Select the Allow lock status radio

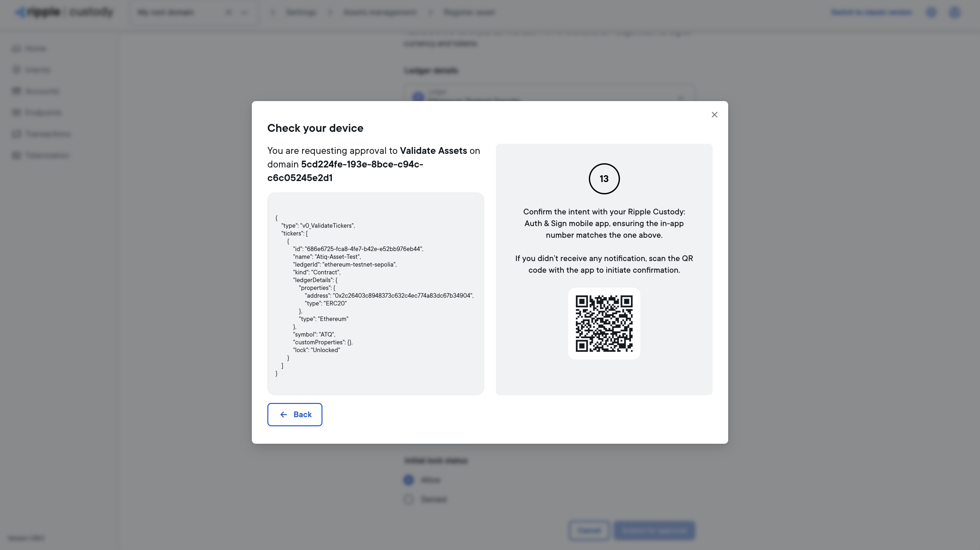coord(409,480)
